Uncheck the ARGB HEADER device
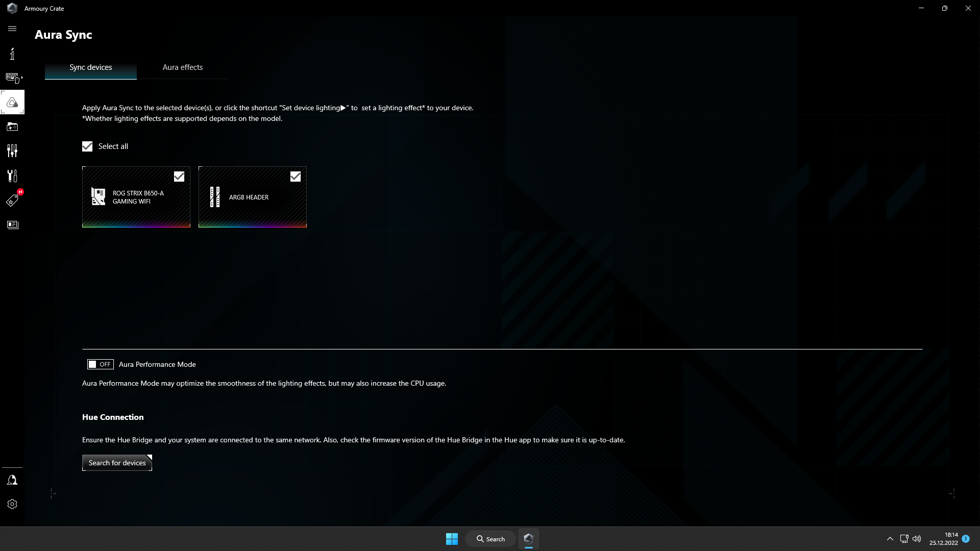 tap(296, 176)
